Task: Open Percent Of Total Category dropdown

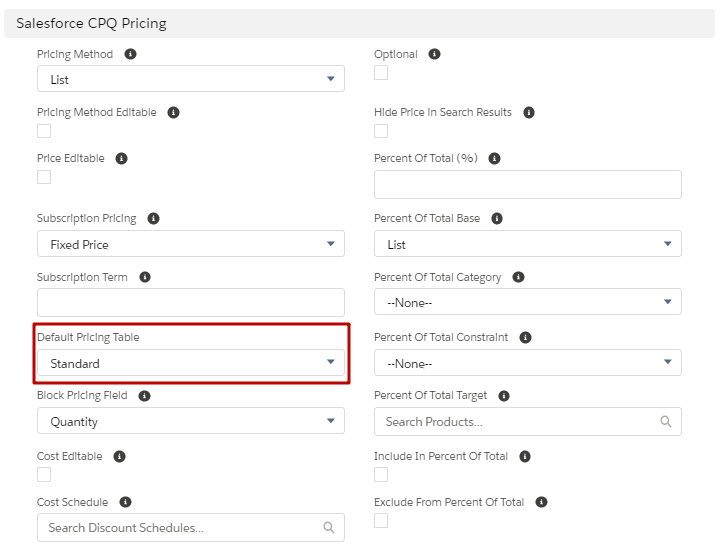Action: pyautogui.click(x=528, y=302)
